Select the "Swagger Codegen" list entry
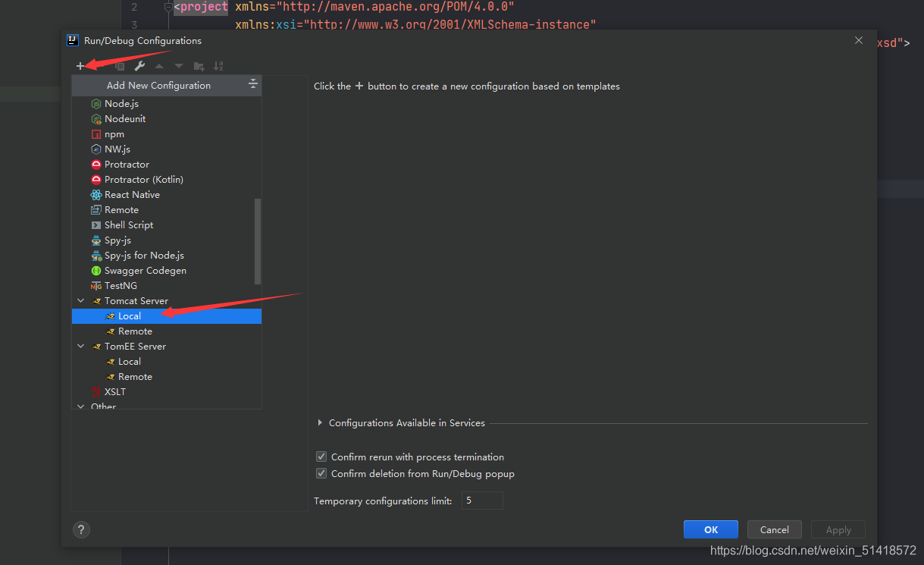 pyautogui.click(x=167, y=271)
